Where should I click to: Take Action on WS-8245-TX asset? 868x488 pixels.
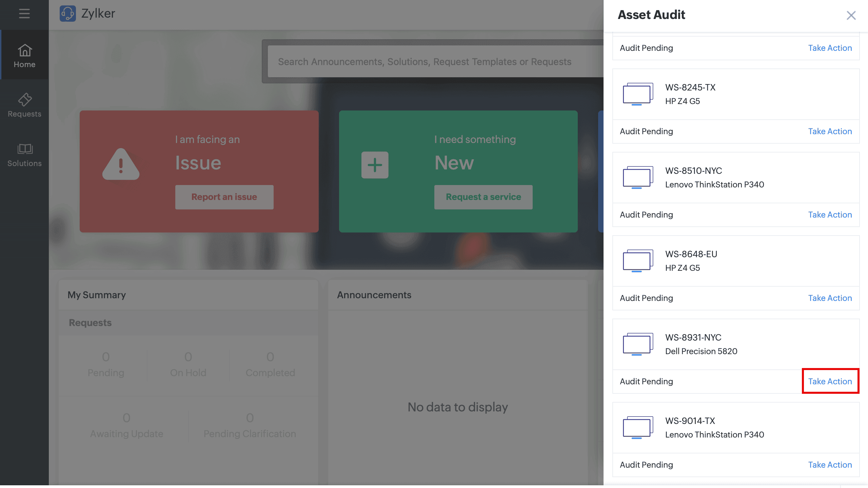point(830,131)
